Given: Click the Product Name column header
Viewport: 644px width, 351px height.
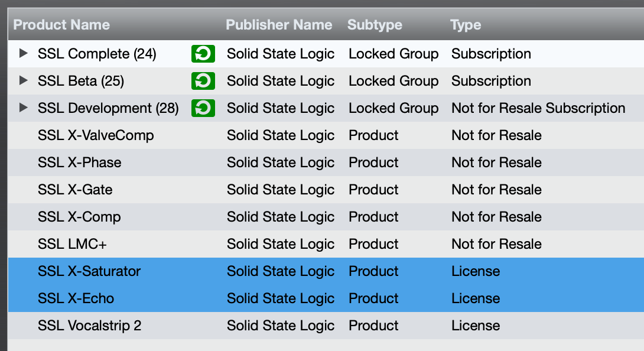Looking at the screenshot, I should click(61, 25).
